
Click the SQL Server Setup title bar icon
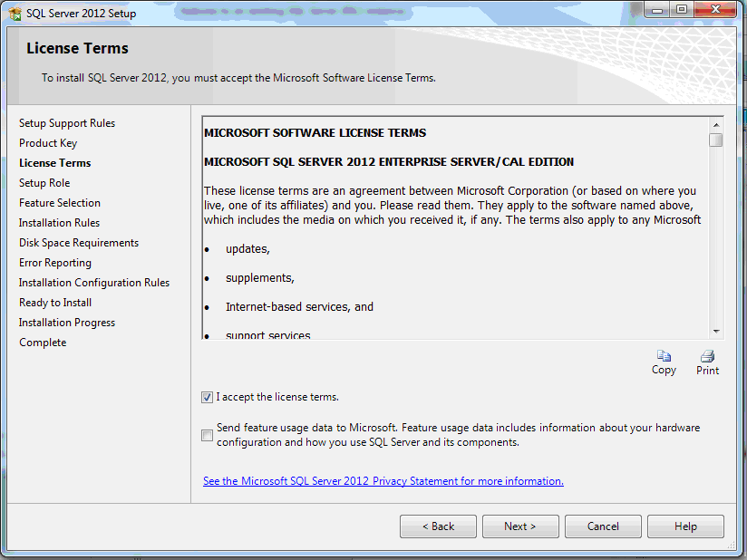(x=15, y=14)
